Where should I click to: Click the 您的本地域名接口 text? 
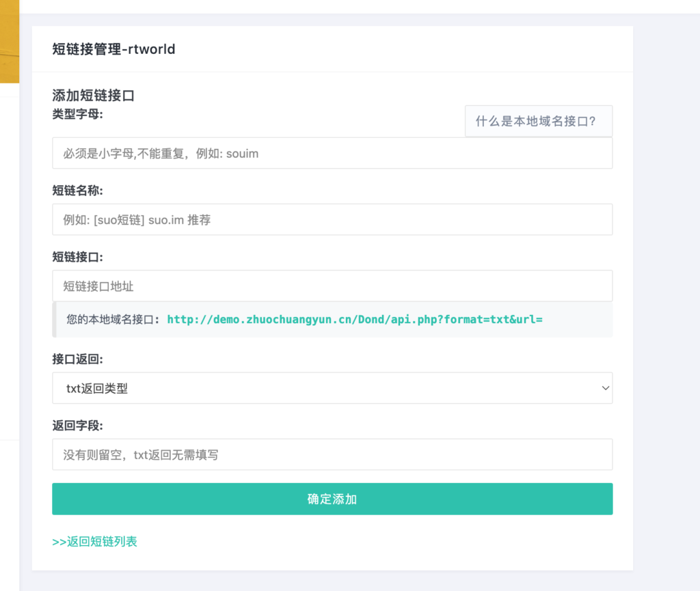(x=110, y=319)
